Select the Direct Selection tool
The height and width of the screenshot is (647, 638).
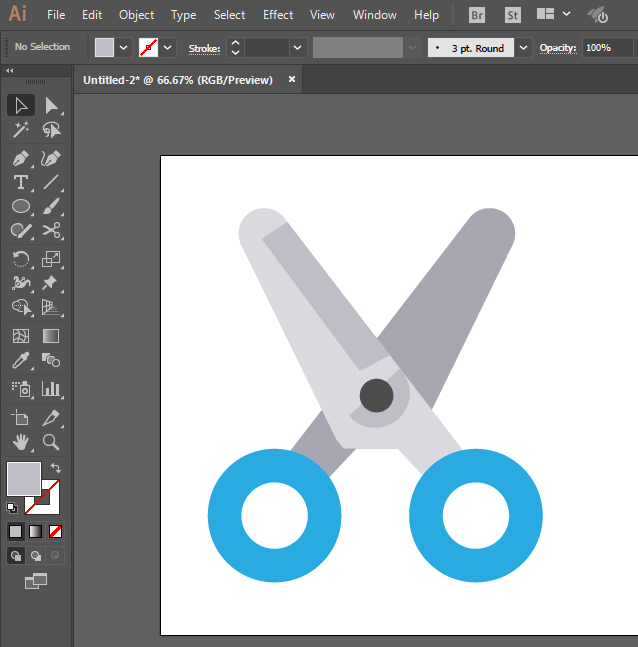[x=51, y=105]
